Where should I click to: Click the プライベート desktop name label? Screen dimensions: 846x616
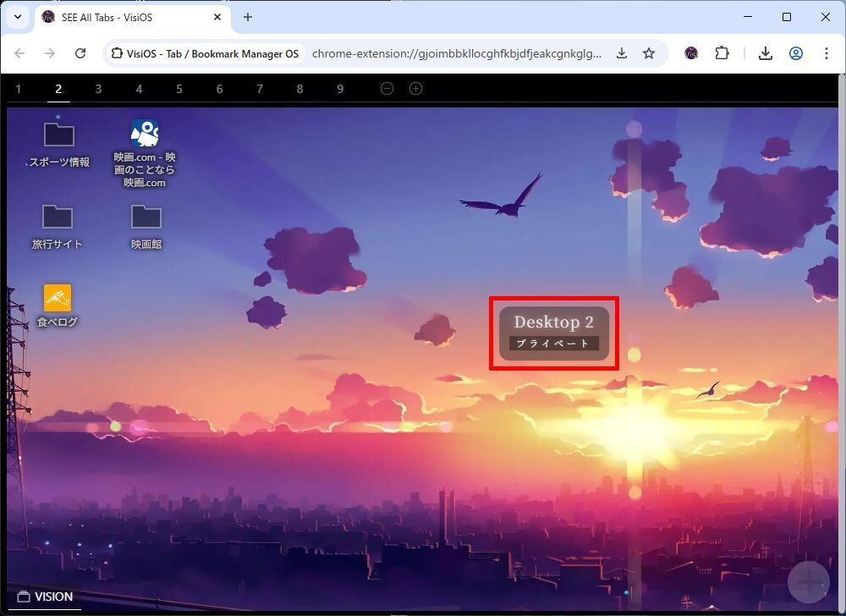[553, 343]
